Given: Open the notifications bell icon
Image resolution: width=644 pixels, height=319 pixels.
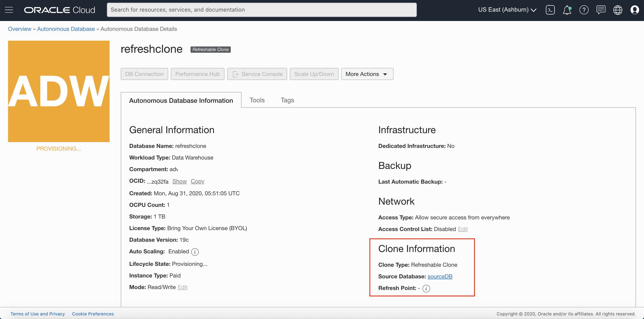Looking at the screenshot, I should click(567, 10).
